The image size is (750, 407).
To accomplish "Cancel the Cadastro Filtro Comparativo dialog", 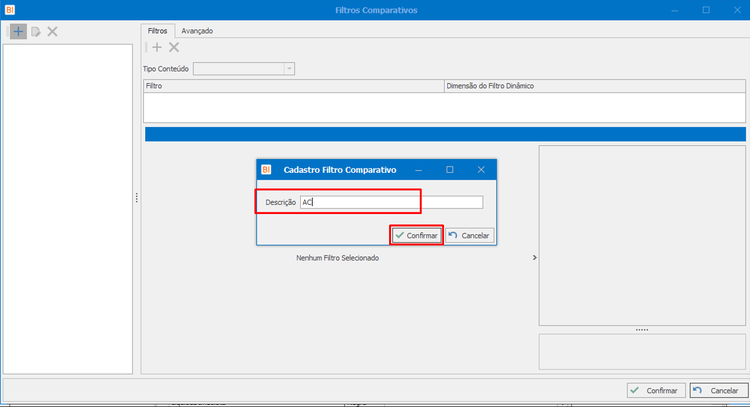I will 470,235.
